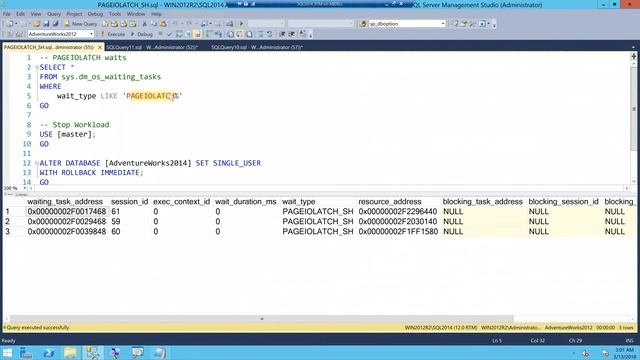
Task: Click 'sys.dm_os_waiting_tasks' in the query
Action: (x=111, y=77)
